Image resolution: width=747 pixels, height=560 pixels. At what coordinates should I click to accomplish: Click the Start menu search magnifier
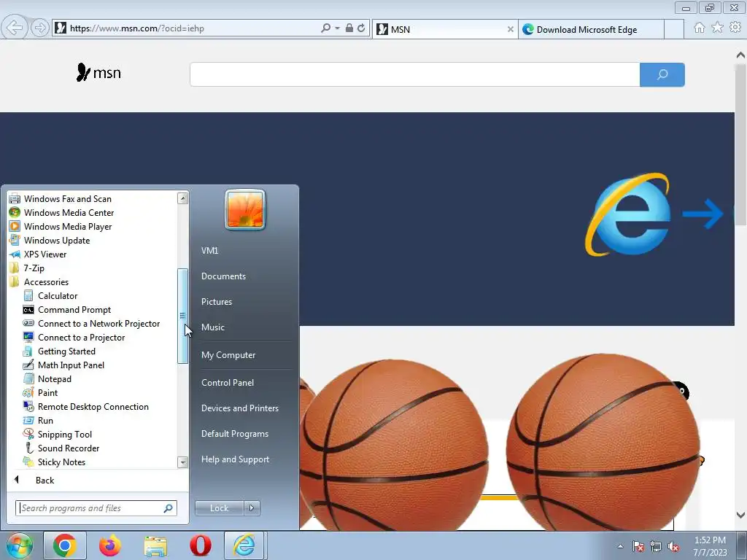click(x=169, y=508)
